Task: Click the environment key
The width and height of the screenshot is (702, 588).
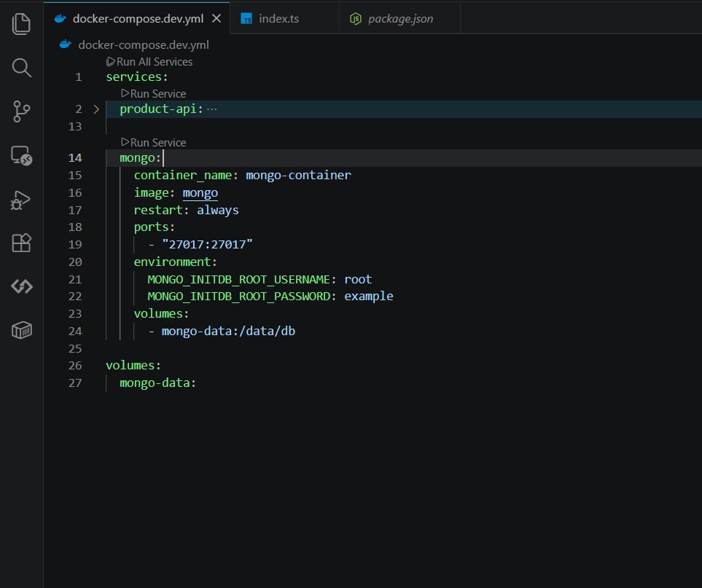Action: coord(172,262)
